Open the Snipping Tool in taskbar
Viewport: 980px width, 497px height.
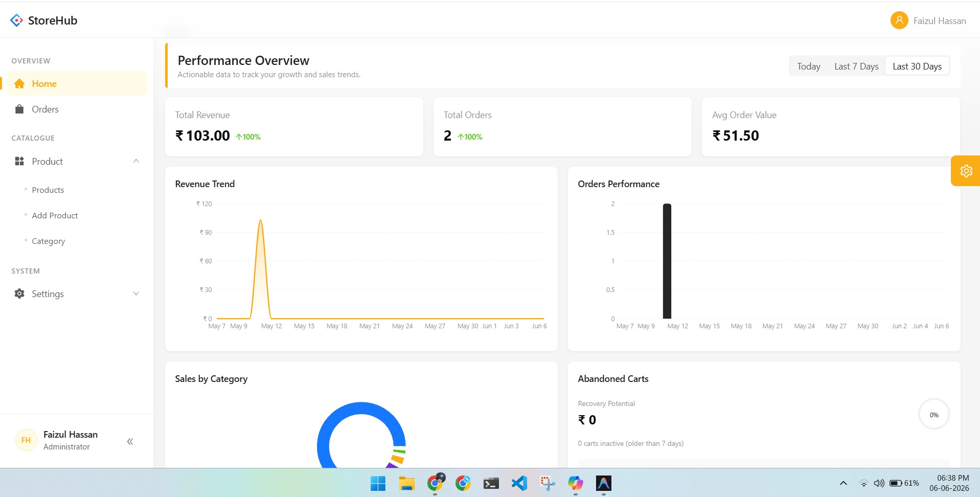click(548, 483)
